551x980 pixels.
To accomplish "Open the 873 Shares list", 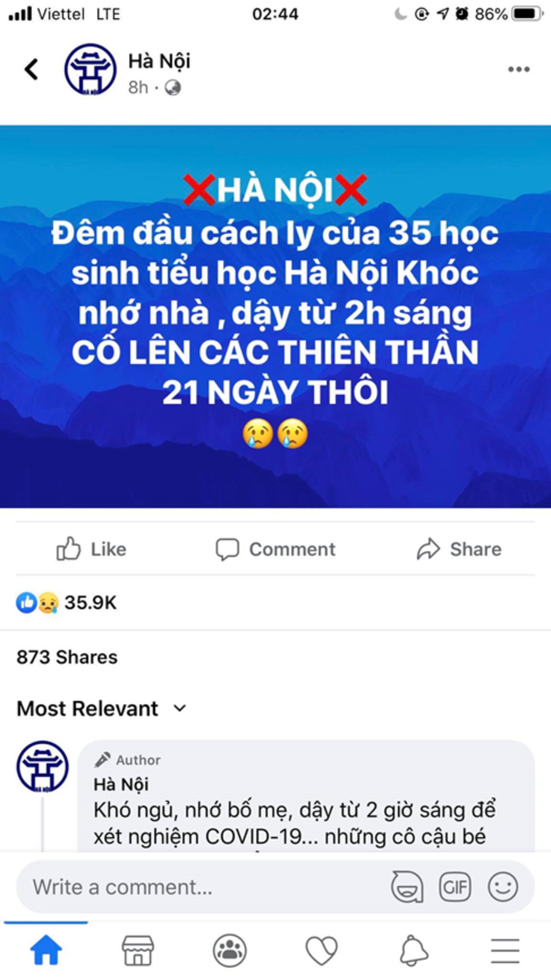I will click(67, 657).
